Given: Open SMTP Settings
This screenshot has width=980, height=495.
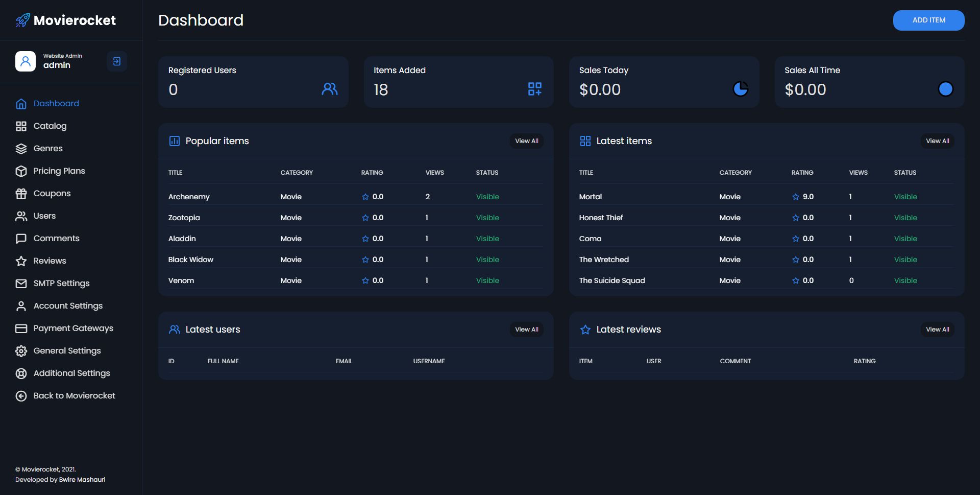Looking at the screenshot, I should pyautogui.click(x=61, y=283).
